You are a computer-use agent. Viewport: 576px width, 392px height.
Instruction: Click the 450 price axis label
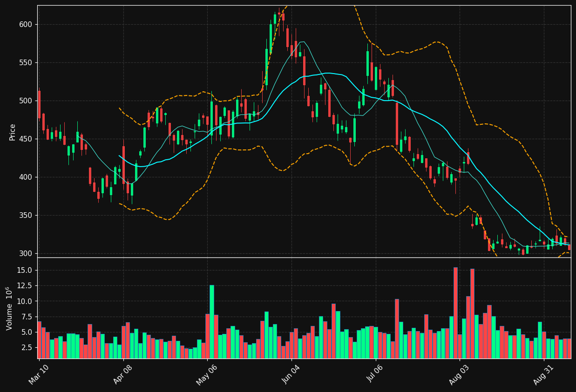(26, 139)
